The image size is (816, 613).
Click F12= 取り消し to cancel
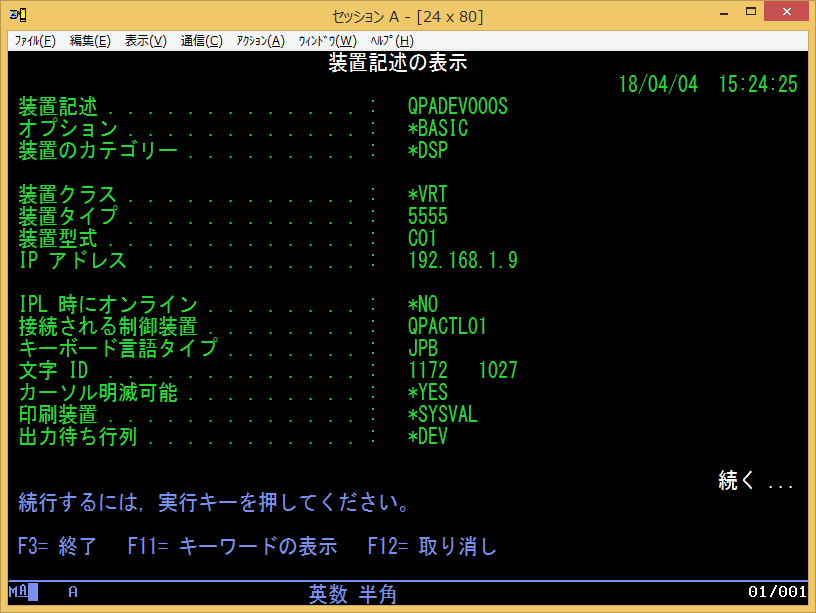432,546
